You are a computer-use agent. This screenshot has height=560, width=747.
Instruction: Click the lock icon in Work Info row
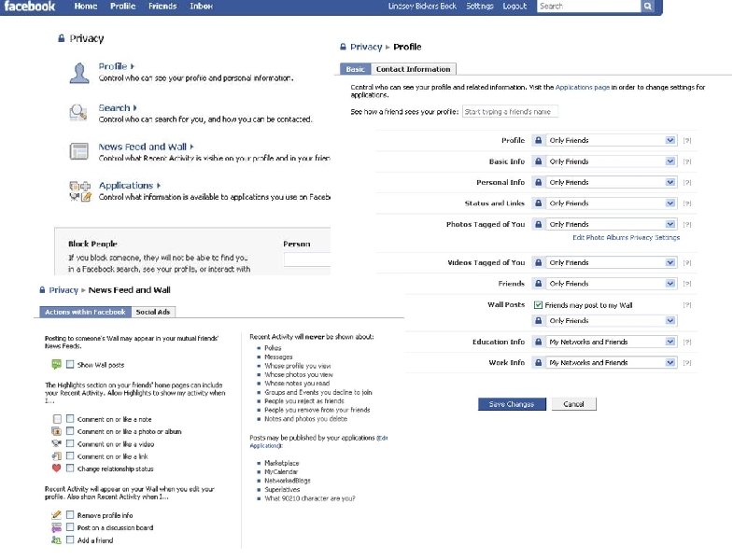[x=539, y=363]
